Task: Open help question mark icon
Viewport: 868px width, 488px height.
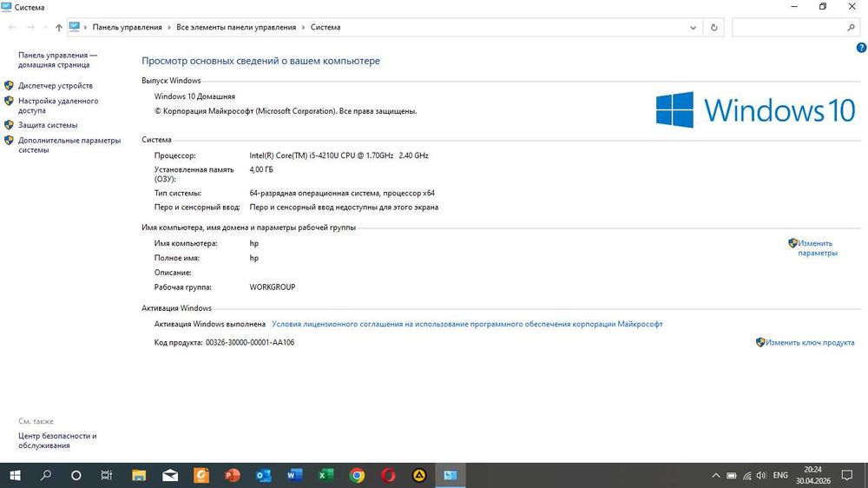Action: (x=861, y=48)
